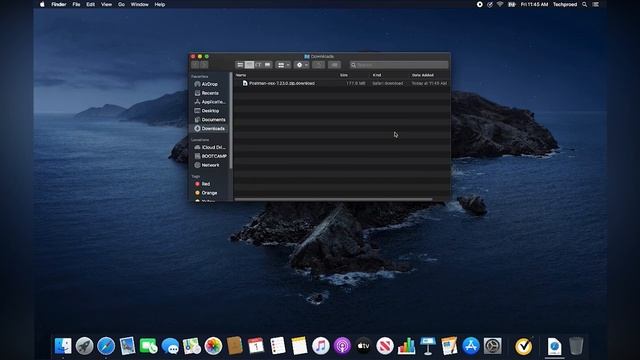Launch App Store from the Dock
The height and width of the screenshot is (360, 640).
pos(471,346)
